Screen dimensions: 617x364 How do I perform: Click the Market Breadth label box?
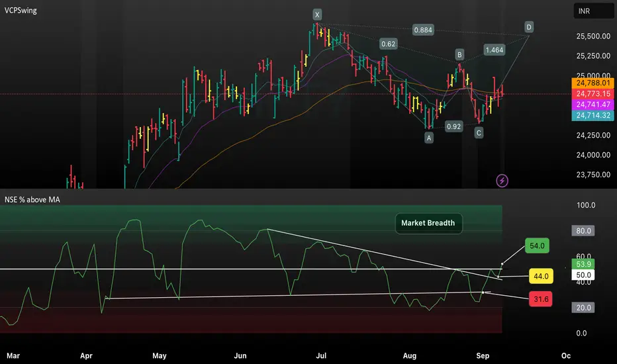(428, 223)
